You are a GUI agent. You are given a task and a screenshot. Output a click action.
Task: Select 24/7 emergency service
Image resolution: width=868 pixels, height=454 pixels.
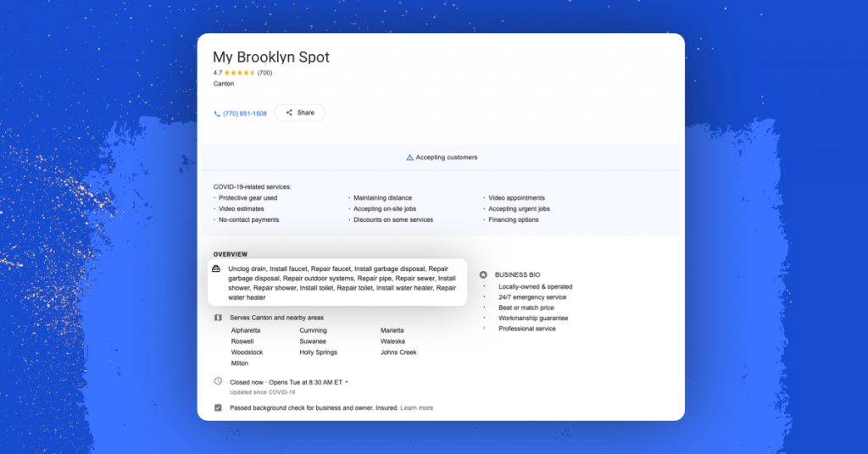(532, 297)
